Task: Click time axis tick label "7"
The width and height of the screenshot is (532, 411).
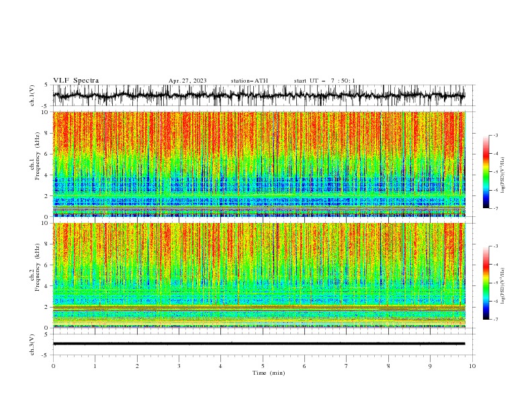Action: tap(347, 366)
